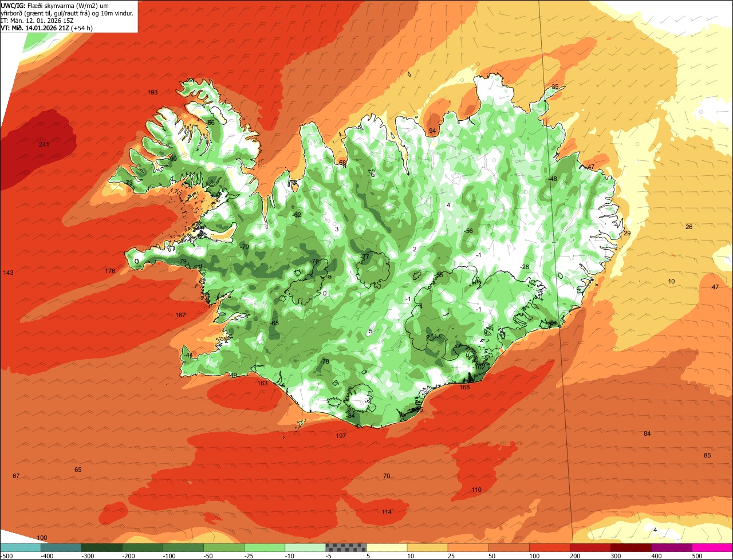
Task: Click the map value 84
Action: click(647, 434)
